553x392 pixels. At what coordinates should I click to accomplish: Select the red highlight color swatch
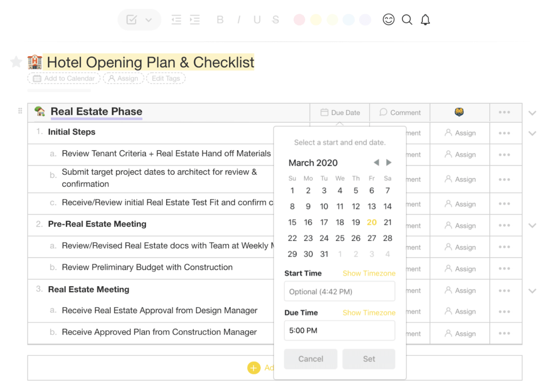(x=299, y=20)
